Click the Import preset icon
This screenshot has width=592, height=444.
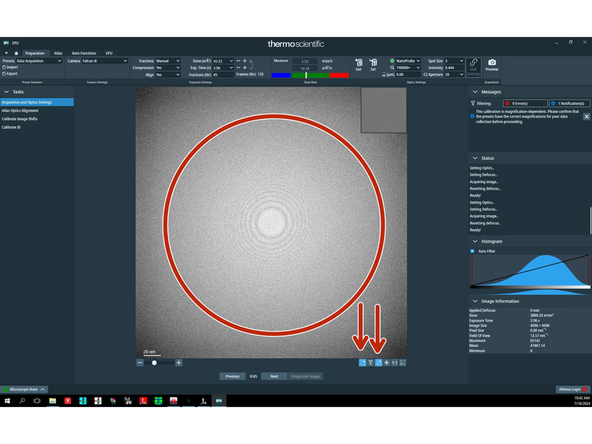coord(4,67)
